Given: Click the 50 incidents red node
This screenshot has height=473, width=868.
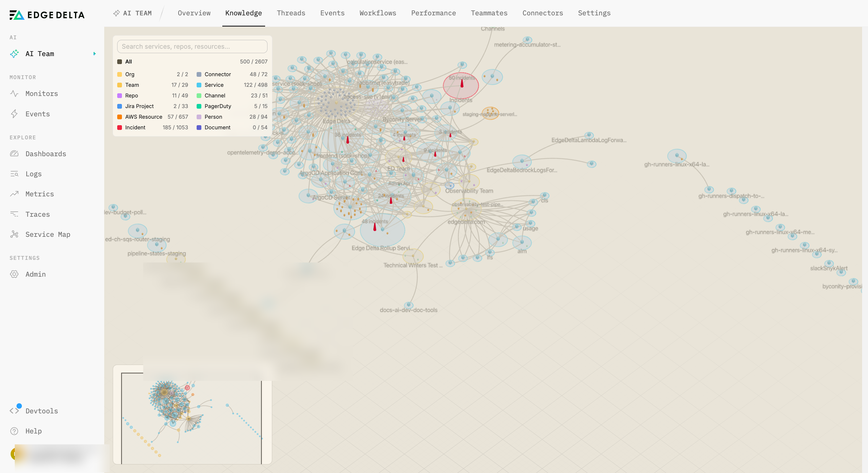Looking at the screenshot, I should tap(461, 85).
